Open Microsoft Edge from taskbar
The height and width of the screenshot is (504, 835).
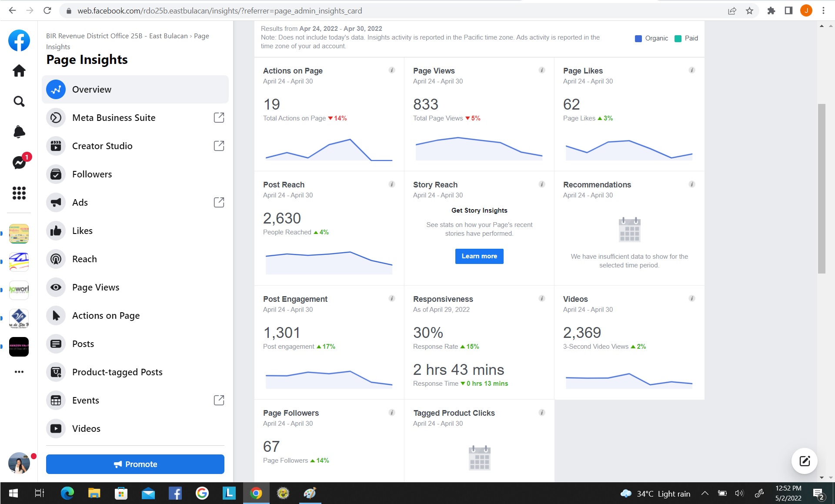[x=67, y=493]
